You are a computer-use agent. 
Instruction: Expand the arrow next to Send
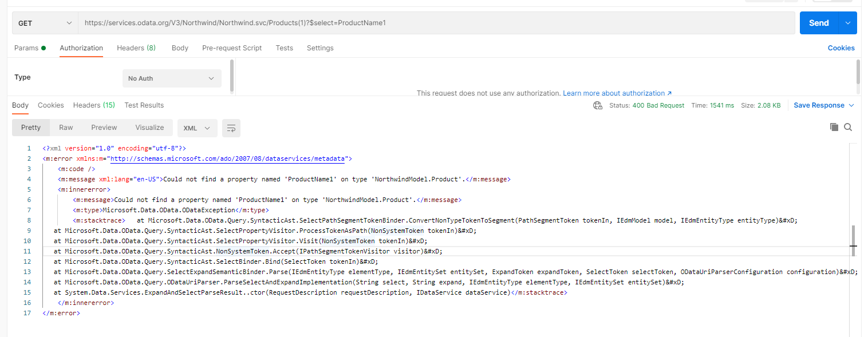coord(848,23)
